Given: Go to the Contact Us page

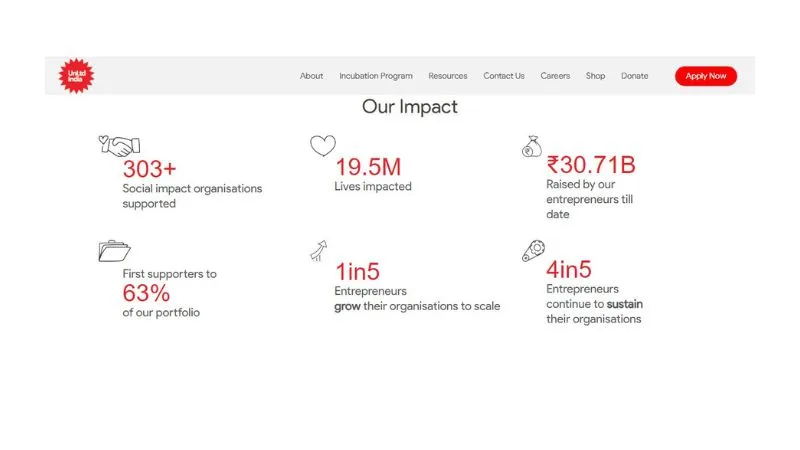Looking at the screenshot, I should [504, 76].
